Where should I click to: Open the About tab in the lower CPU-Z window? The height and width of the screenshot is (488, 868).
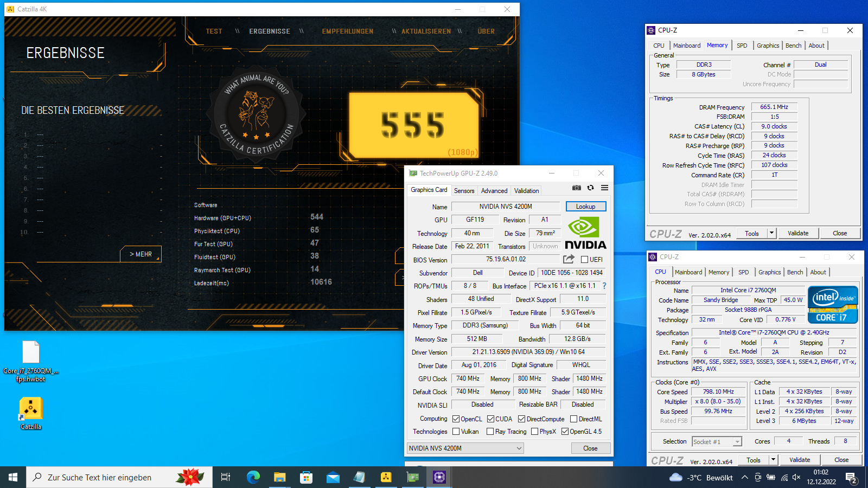[818, 272]
